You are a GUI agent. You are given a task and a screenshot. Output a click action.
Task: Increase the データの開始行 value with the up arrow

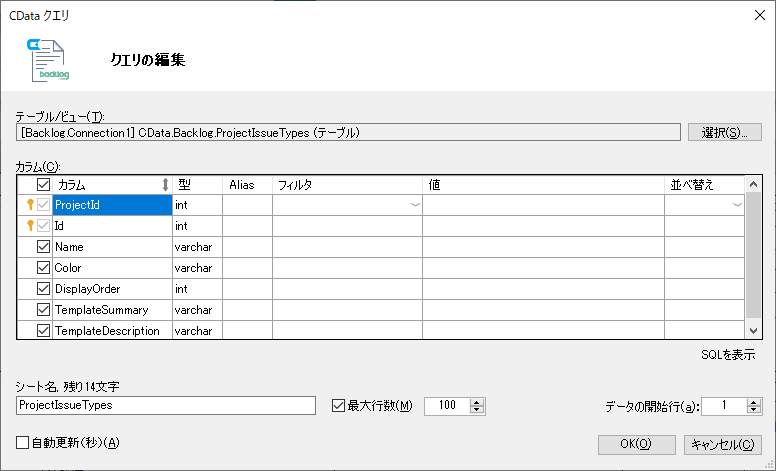tap(754, 402)
